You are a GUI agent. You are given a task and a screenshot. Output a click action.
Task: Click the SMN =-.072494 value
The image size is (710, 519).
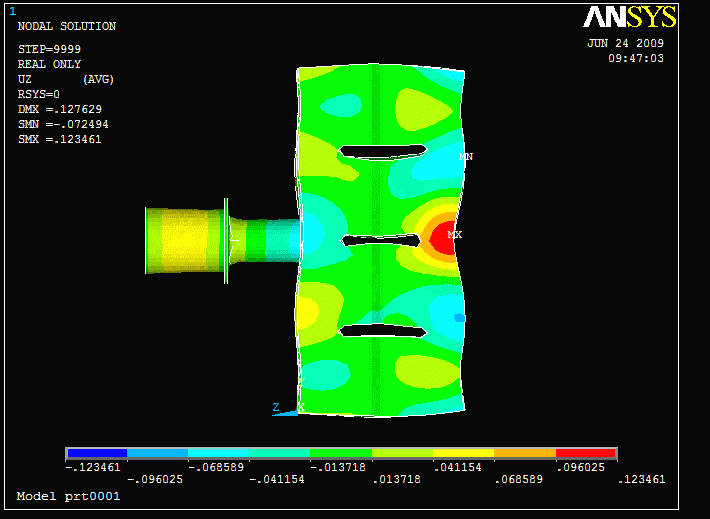click(63, 124)
